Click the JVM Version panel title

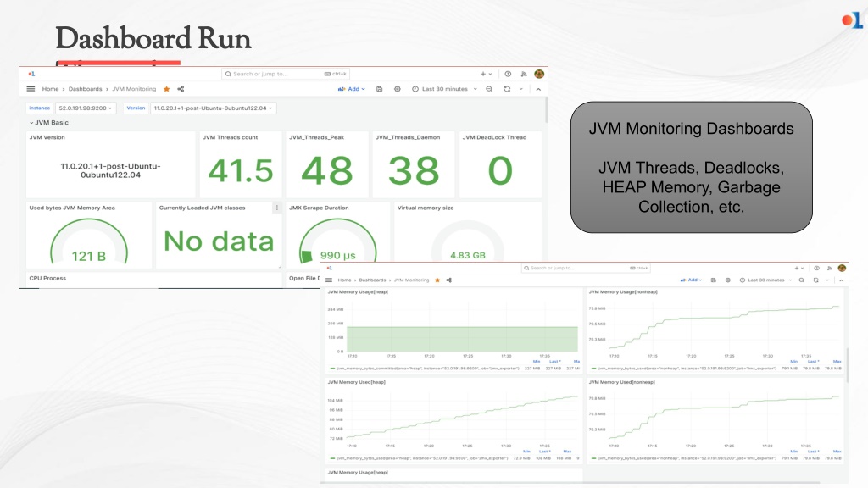point(47,137)
